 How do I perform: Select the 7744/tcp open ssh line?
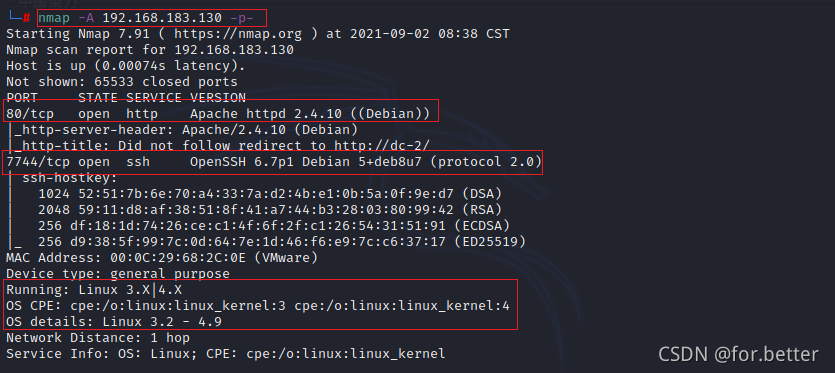pos(274,161)
